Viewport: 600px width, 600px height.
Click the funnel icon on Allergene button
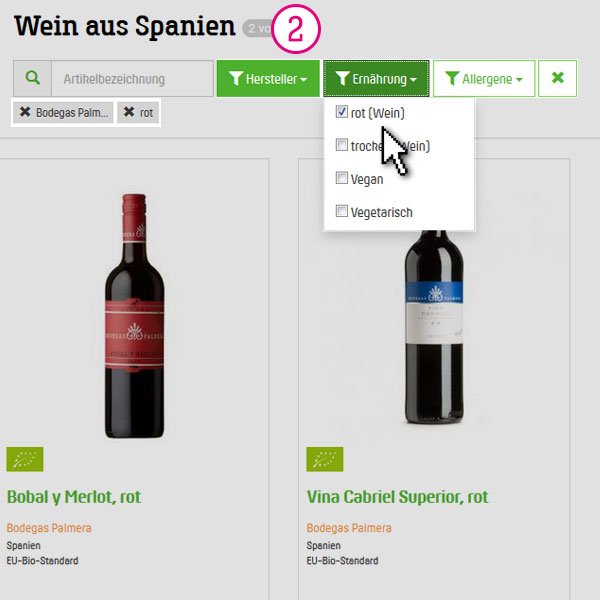452,78
